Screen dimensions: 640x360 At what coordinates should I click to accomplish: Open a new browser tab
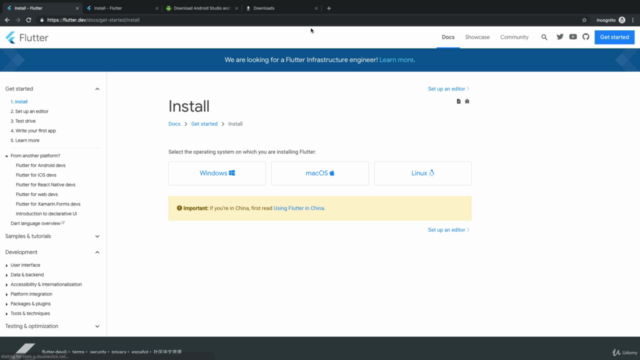click(329, 8)
